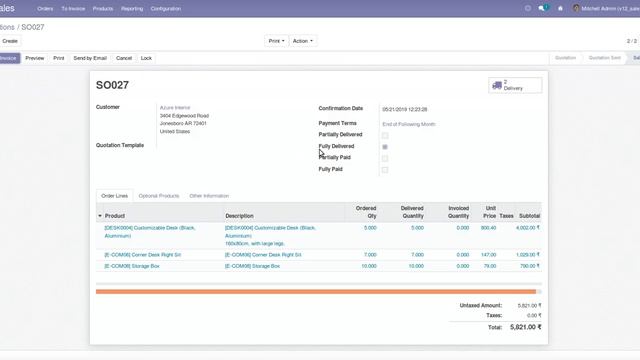
Task: Open the Reporting menu
Action: coord(132,9)
